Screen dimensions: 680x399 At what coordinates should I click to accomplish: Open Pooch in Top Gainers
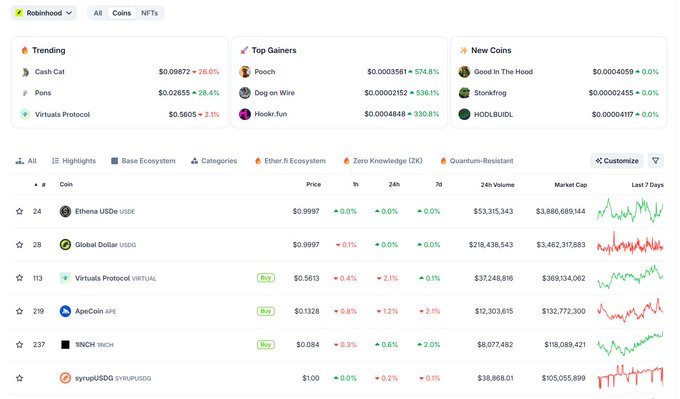coord(265,72)
